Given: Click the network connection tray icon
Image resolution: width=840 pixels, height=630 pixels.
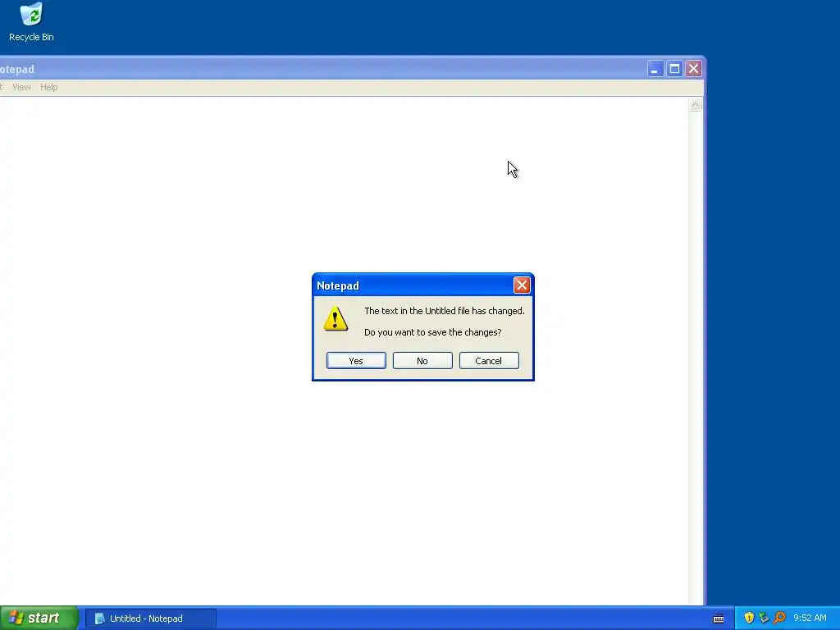Looking at the screenshot, I should (x=764, y=618).
